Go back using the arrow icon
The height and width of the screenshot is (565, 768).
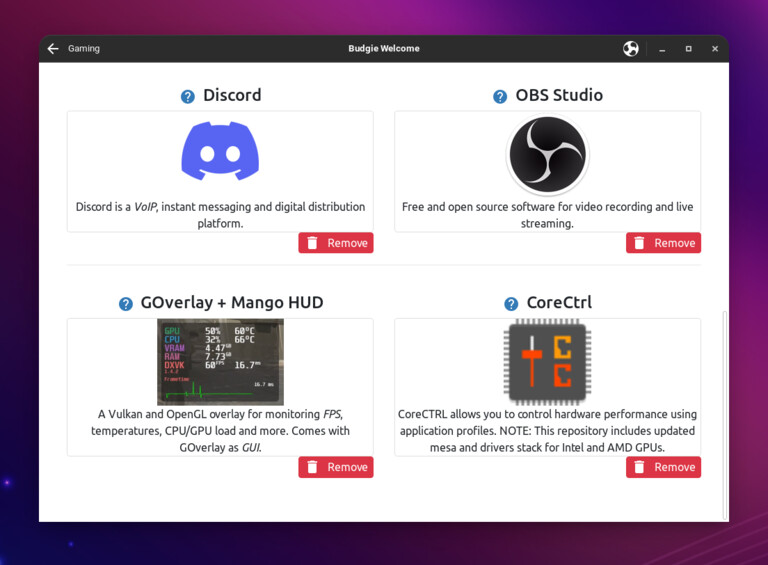coord(53,48)
